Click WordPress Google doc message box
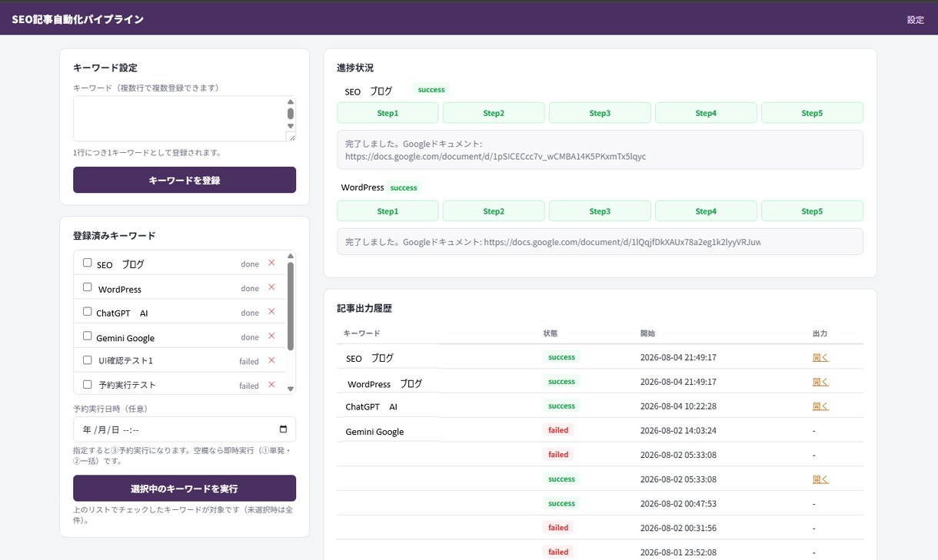This screenshot has width=938, height=560. tap(600, 241)
